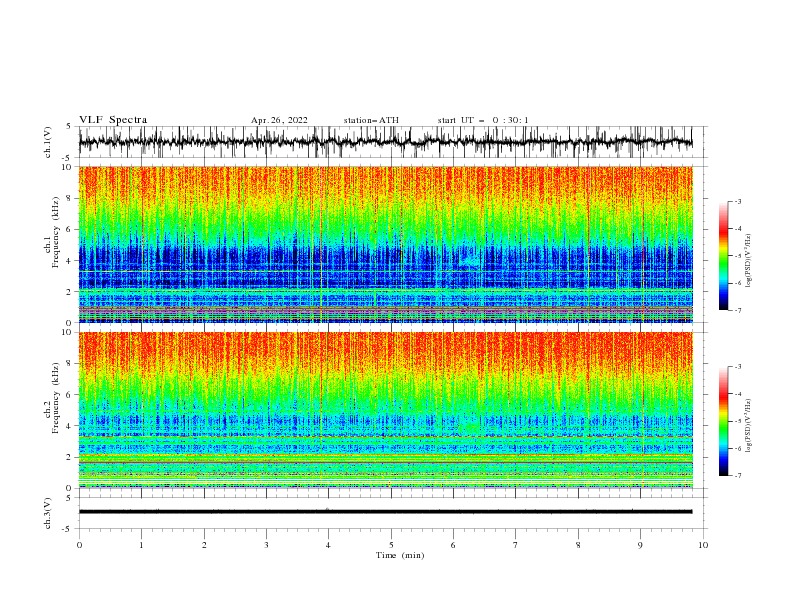Click the time axis tick label "6"
This screenshot has width=792, height=612.
453,545
